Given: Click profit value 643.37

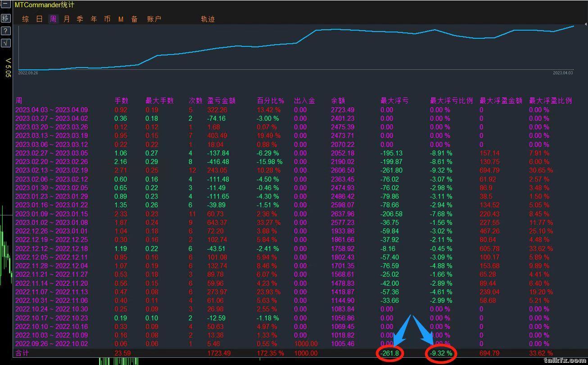Looking at the screenshot, I should [x=217, y=222].
